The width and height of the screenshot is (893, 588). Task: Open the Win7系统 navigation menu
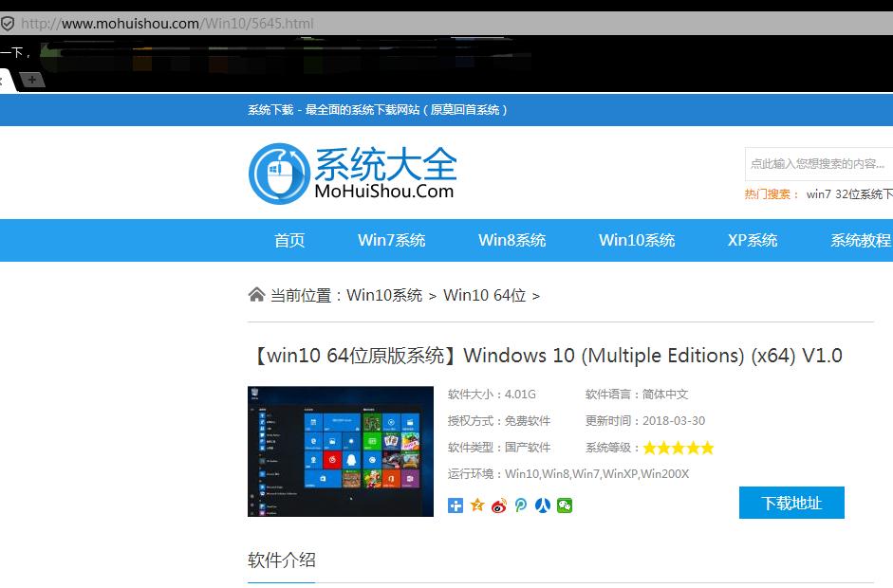point(391,240)
